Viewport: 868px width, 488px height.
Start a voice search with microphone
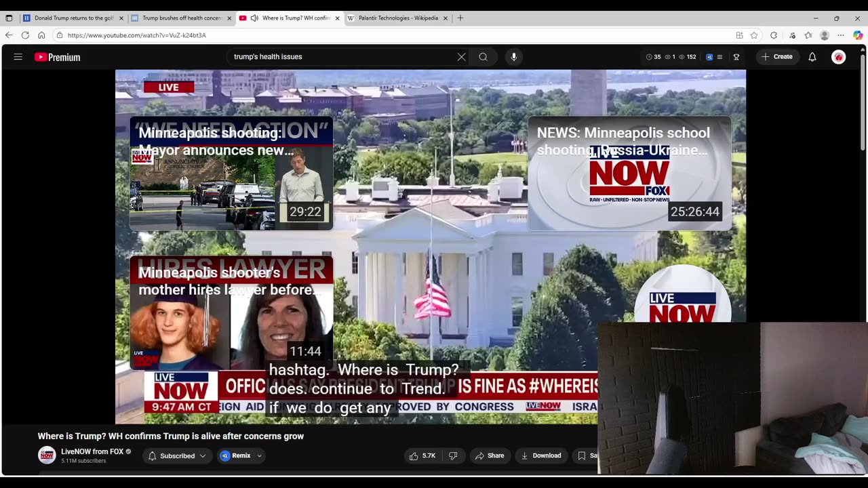[x=513, y=57]
